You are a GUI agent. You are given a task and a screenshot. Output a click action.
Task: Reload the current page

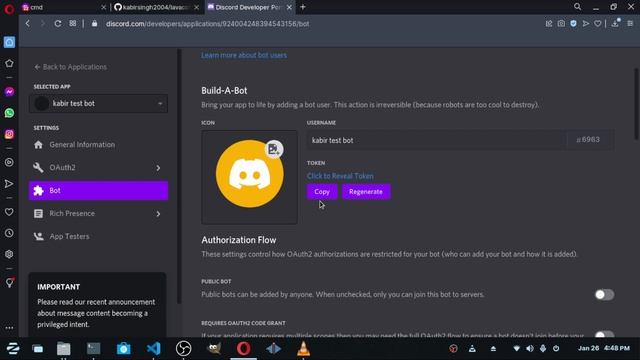[x=58, y=24]
